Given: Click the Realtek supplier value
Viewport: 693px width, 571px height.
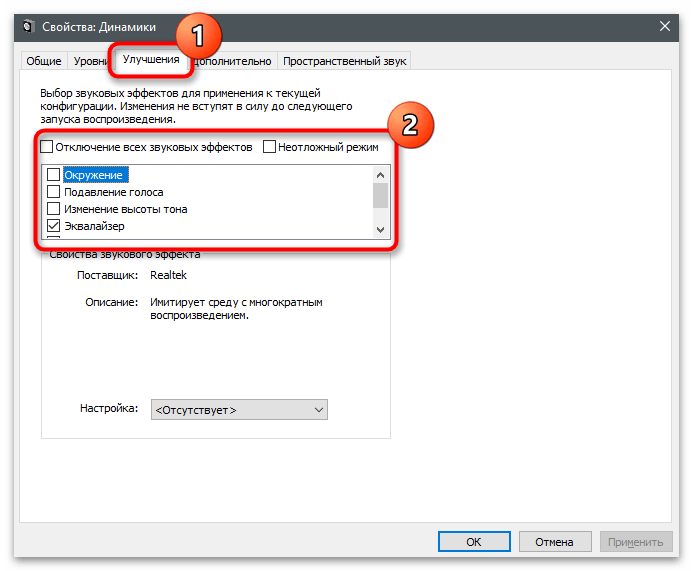Looking at the screenshot, I should 168,275.
